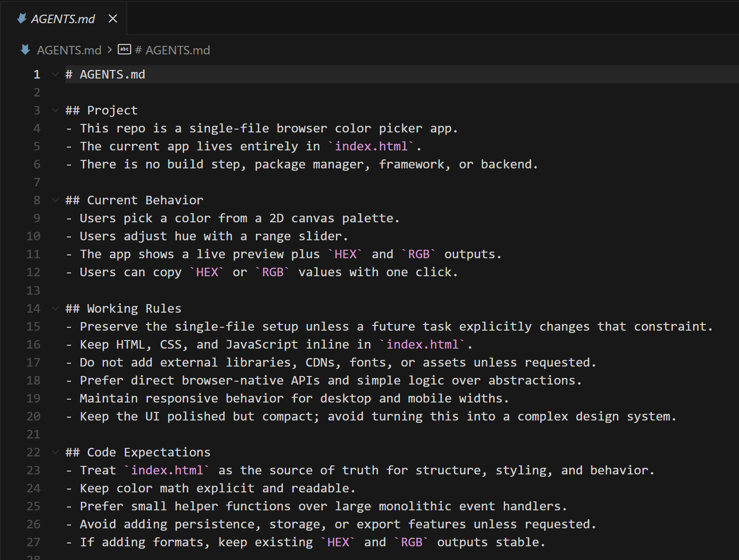
Task: Click 'This repo is a single-file browser' line
Action: click(x=262, y=128)
